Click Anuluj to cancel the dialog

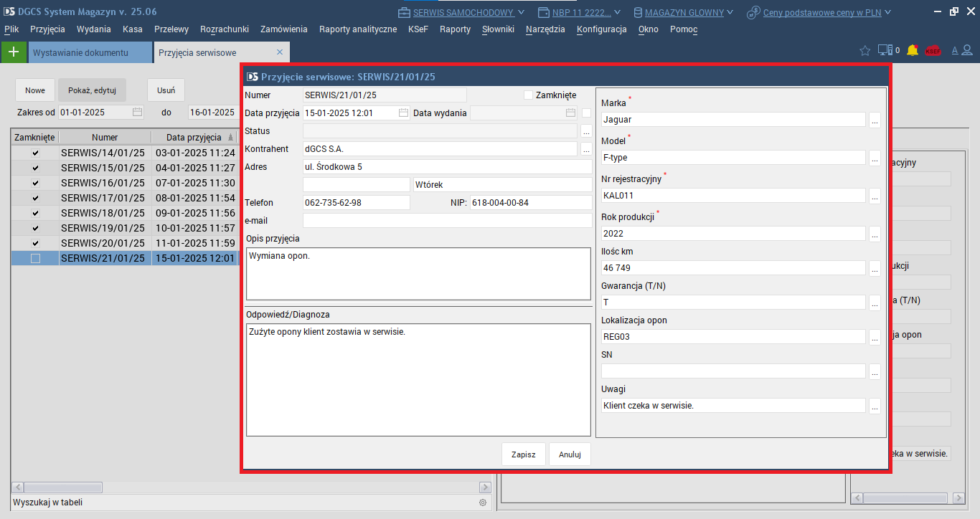(570, 454)
